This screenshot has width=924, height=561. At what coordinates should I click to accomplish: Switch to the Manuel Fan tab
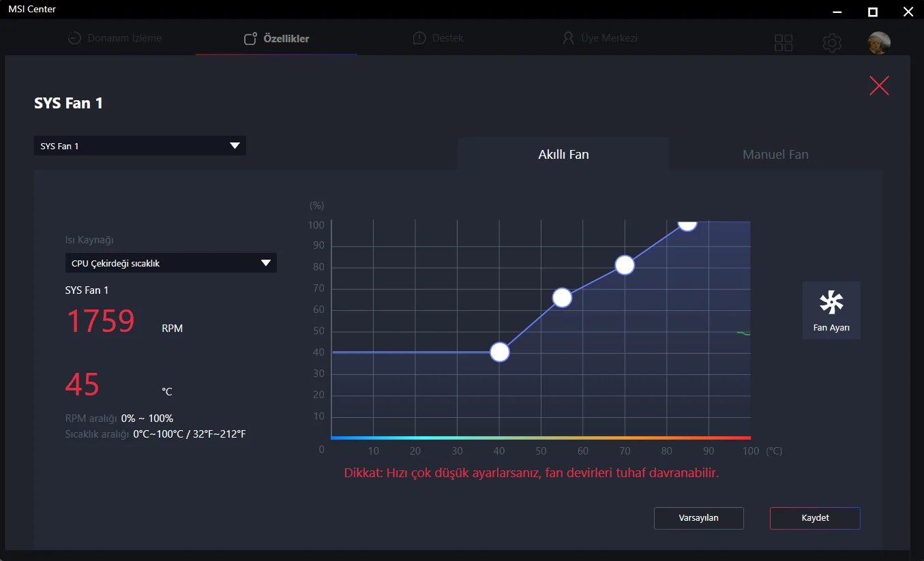tap(775, 154)
